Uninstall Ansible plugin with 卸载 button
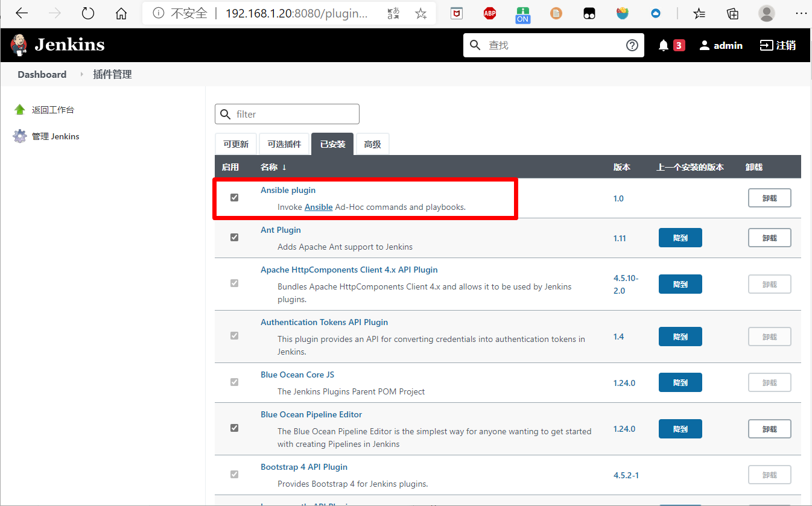 pos(770,198)
